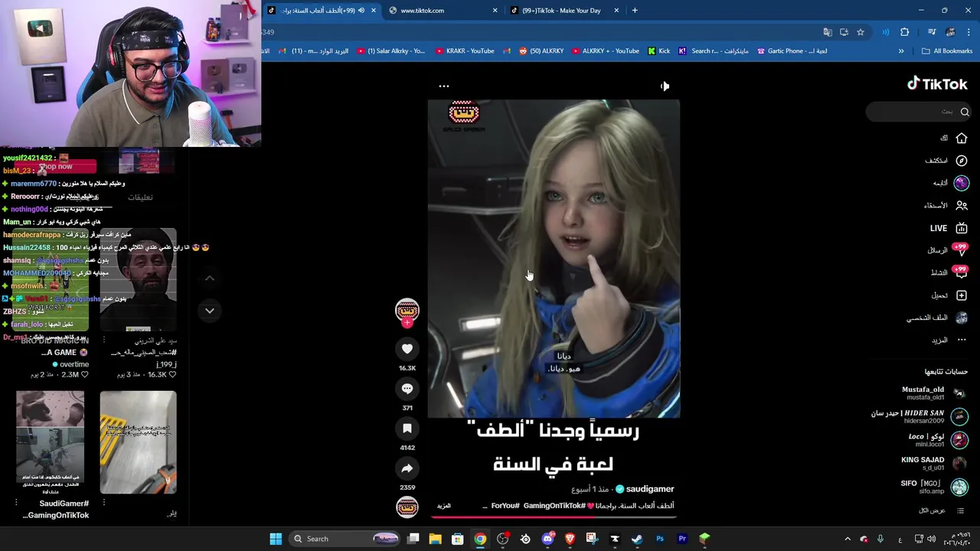
Task: Open File Explorer from taskbar
Action: 435,539
